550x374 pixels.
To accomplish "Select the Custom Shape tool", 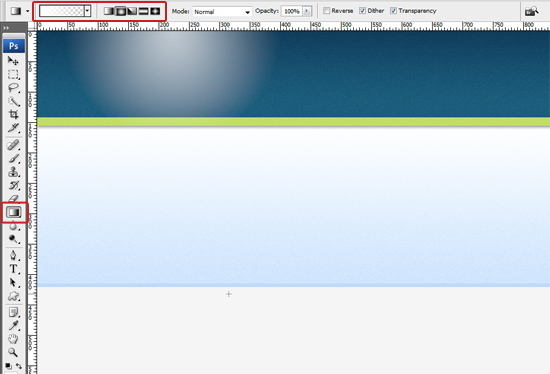I will tap(13, 296).
